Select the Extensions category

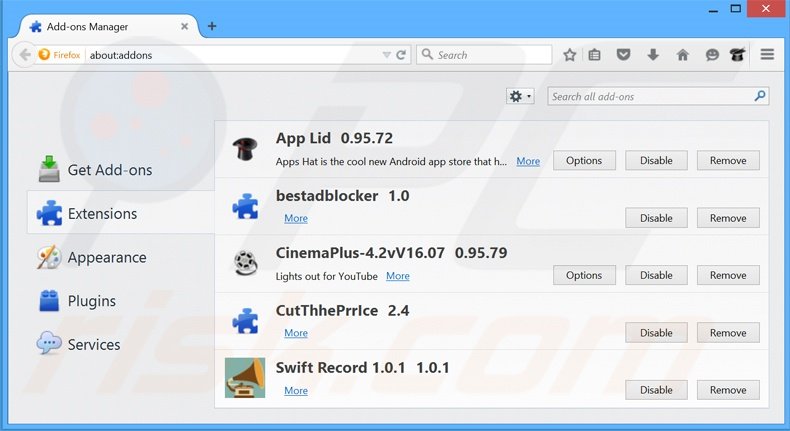point(102,214)
